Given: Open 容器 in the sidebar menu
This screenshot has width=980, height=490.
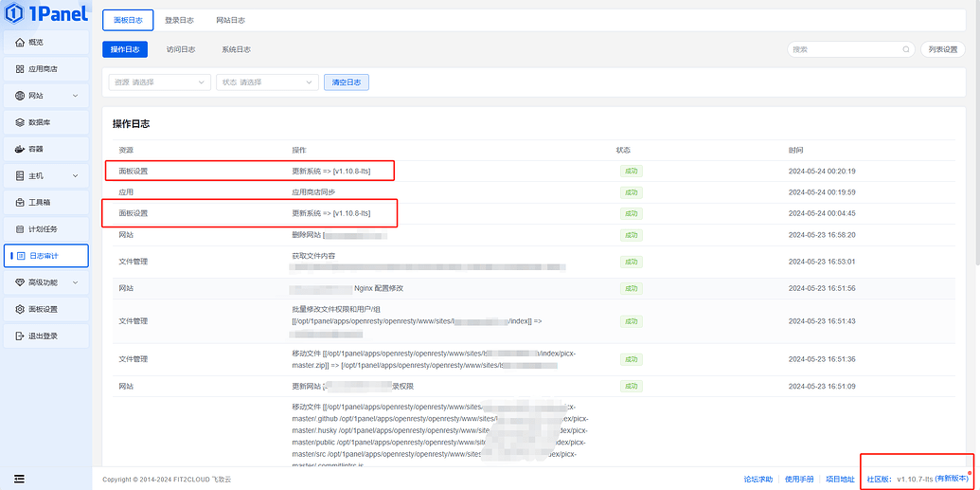Looking at the screenshot, I should pyautogui.click(x=45, y=149).
